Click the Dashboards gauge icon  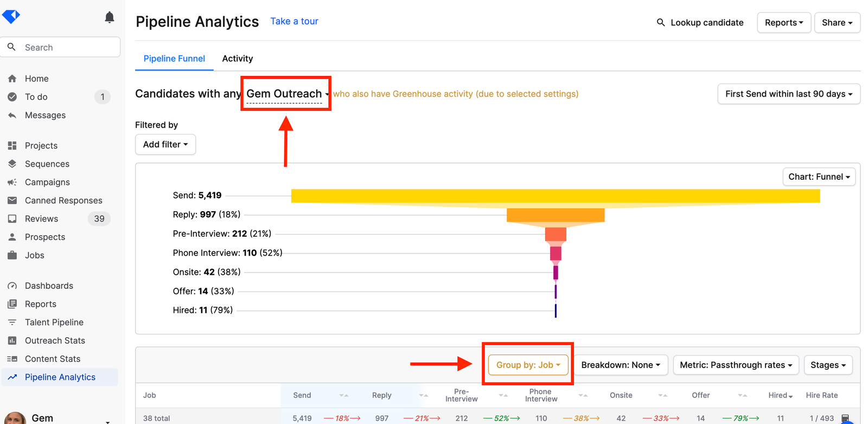pyautogui.click(x=12, y=286)
